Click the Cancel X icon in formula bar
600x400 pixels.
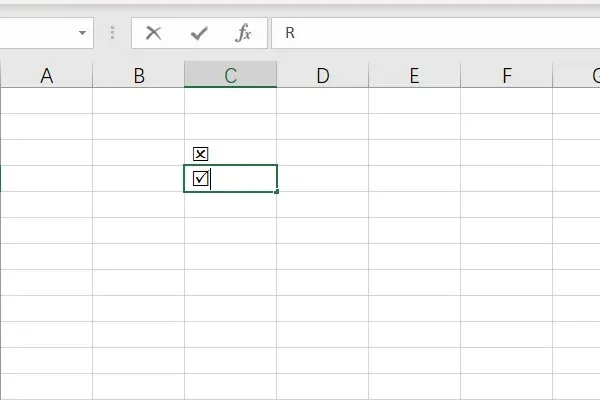[153, 33]
